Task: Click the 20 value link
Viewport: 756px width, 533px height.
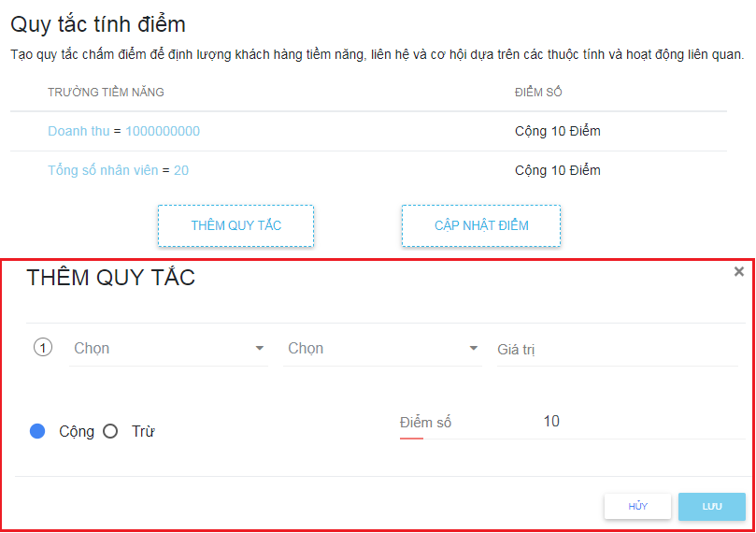Action: (181, 170)
